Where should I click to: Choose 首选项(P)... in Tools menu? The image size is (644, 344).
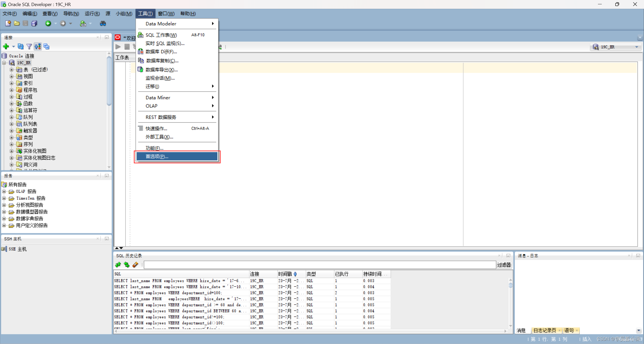point(177,156)
